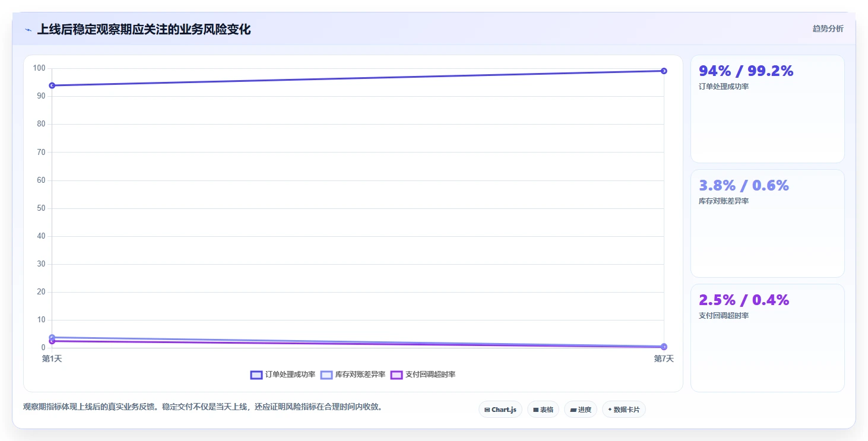Select the 进度 tag
Viewport: 868px width, 441px height.
click(581, 410)
